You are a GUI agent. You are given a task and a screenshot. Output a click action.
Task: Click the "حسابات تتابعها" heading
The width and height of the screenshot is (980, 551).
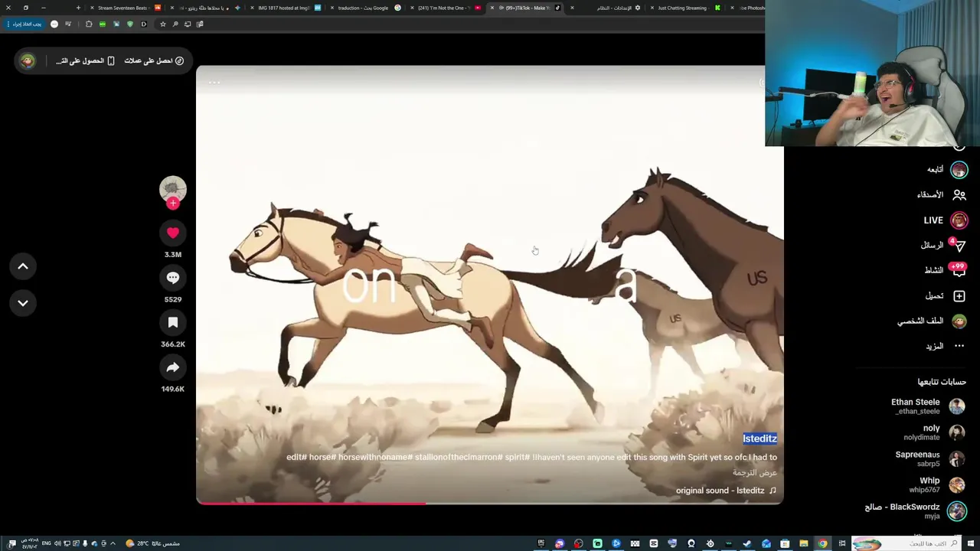coord(942,382)
